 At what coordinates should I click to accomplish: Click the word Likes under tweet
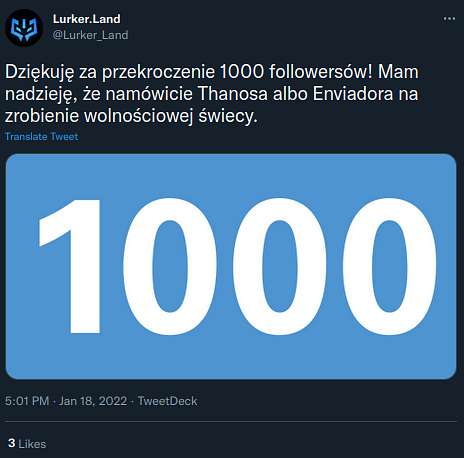[32, 444]
